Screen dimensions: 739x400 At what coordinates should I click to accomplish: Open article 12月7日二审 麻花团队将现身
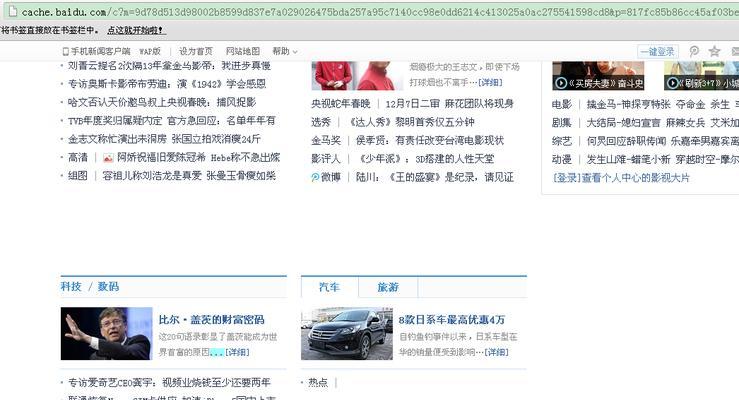(449, 104)
